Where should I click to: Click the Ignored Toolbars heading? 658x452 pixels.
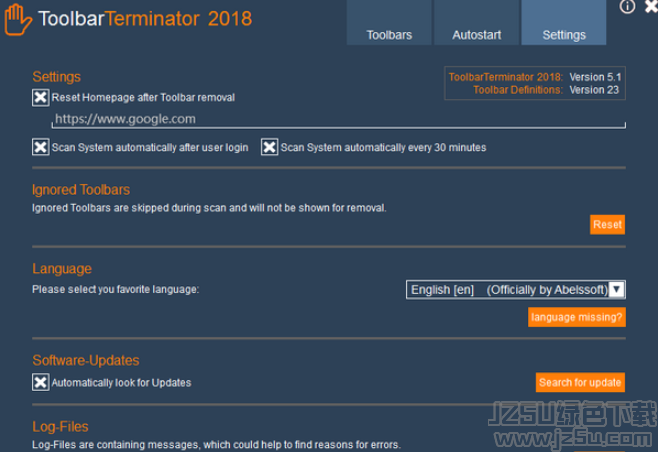81,190
